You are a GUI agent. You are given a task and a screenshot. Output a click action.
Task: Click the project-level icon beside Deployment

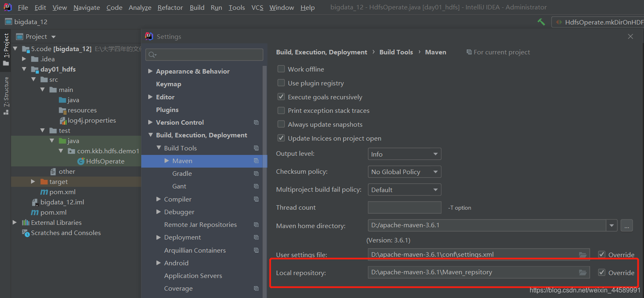256,238
